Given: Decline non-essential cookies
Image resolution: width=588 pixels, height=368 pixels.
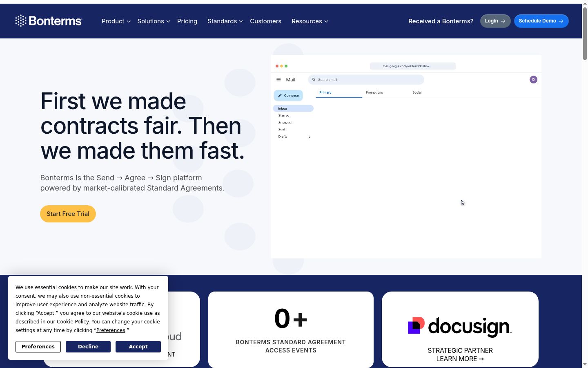Looking at the screenshot, I should point(88,347).
